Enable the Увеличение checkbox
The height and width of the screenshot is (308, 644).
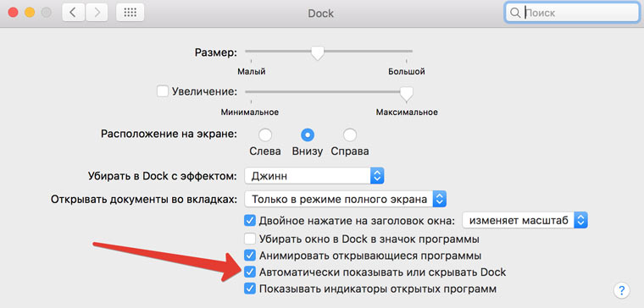click(163, 91)
